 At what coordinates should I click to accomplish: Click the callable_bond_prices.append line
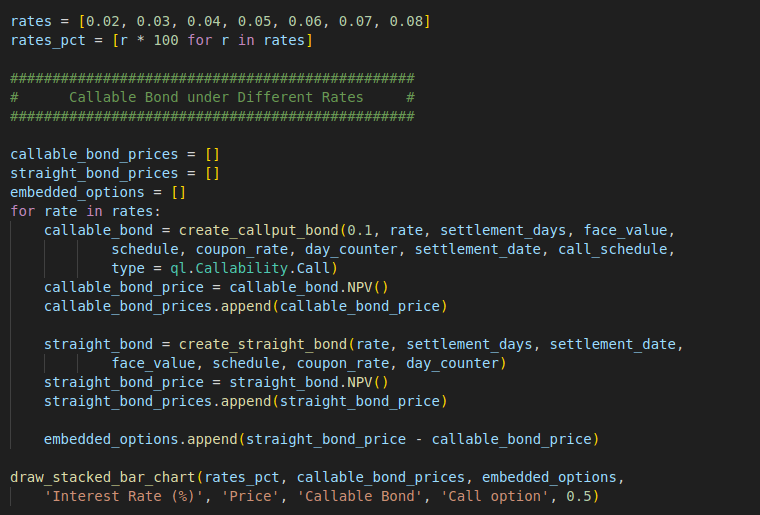pos(246,306)
